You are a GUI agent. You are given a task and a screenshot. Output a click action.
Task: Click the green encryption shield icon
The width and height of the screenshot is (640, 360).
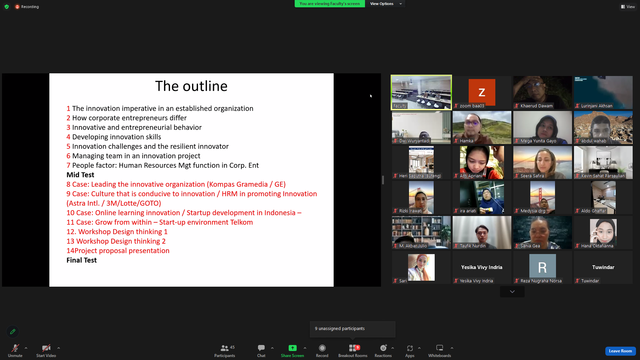pyautogui.click(x=7, y=7)
